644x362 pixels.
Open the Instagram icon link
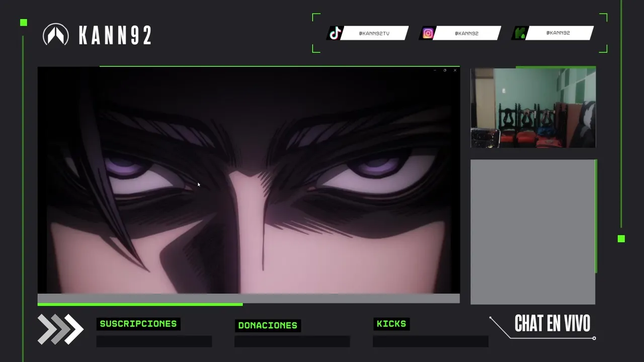(428, 33)
